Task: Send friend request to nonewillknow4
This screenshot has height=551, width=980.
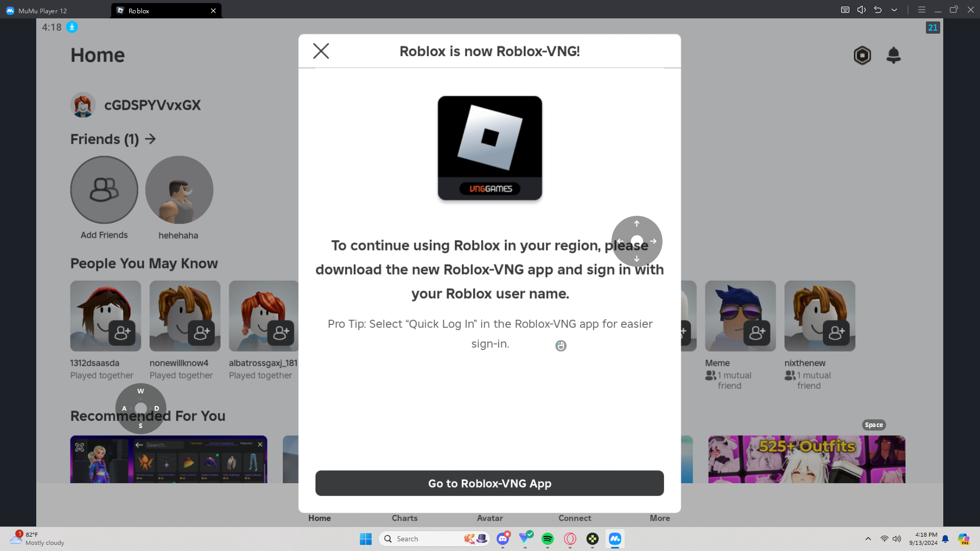Action: click(x=201, y=333)
